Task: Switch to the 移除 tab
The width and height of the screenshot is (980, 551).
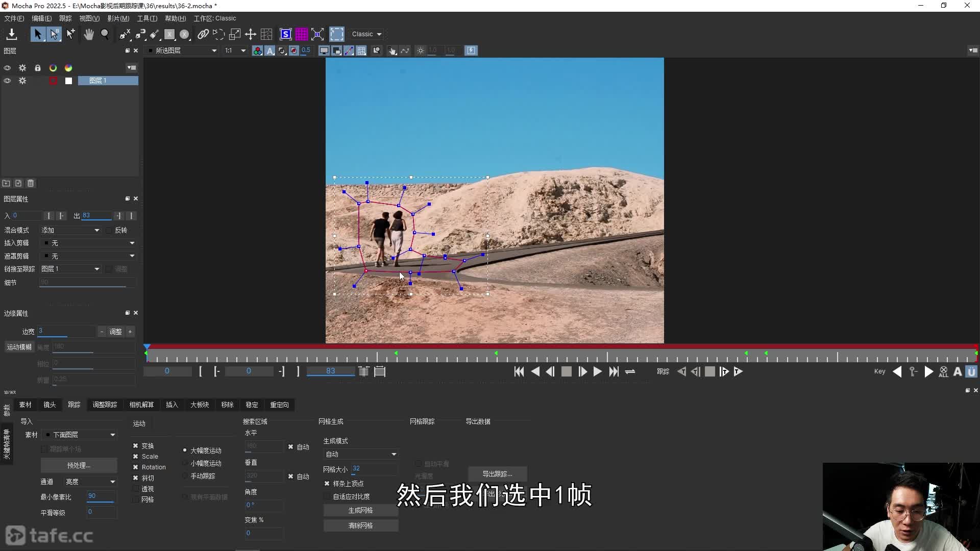Action: pos(227,405)
